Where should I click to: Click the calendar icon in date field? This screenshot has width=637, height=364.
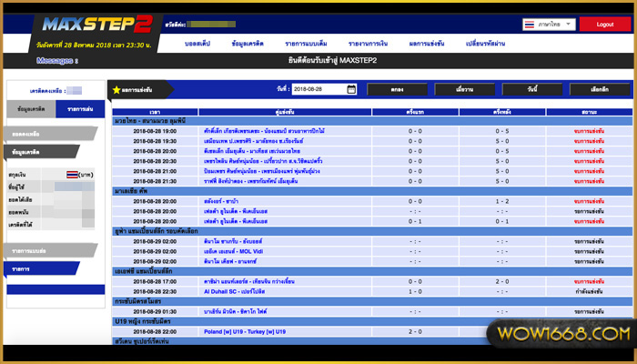click(x=351, y=89)
